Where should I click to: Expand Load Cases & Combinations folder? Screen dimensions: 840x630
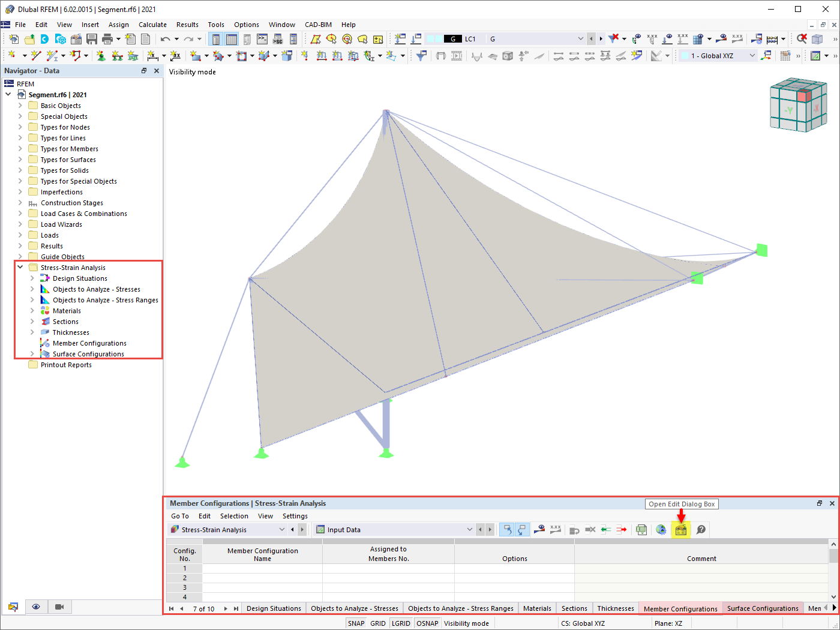coord(20,214)
